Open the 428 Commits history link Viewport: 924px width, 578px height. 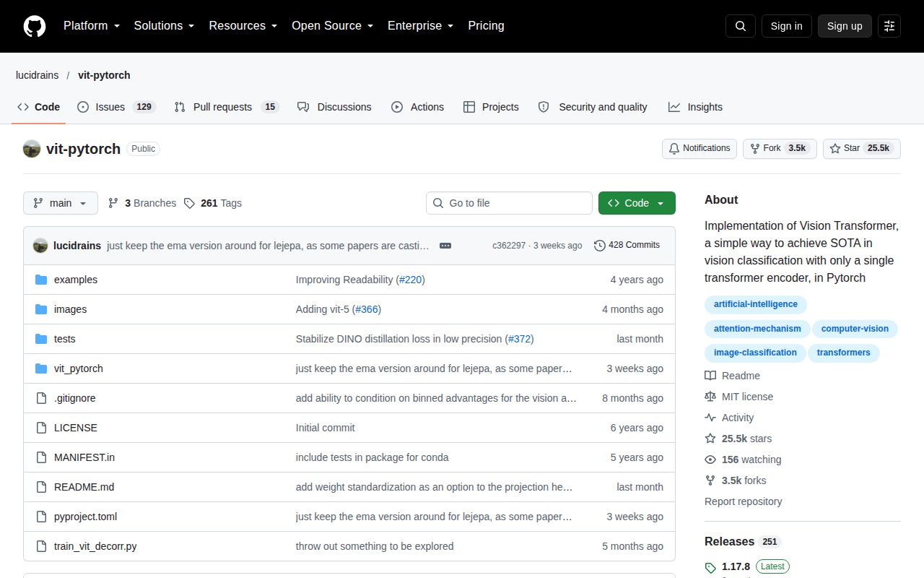627,246
